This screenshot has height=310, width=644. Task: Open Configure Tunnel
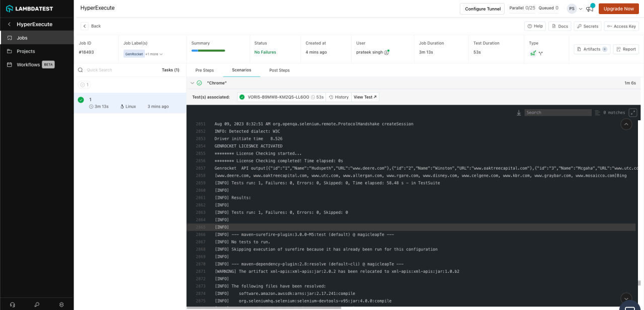(482, 9)
